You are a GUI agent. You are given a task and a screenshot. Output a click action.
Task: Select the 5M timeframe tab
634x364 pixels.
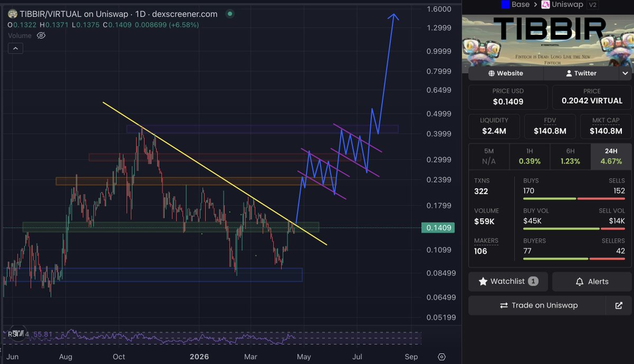pyautogui.click(x=489, y=156)
